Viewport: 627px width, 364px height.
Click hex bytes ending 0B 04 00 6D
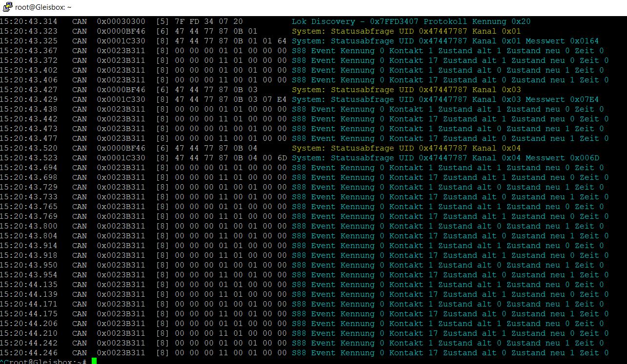click(231, 158)
